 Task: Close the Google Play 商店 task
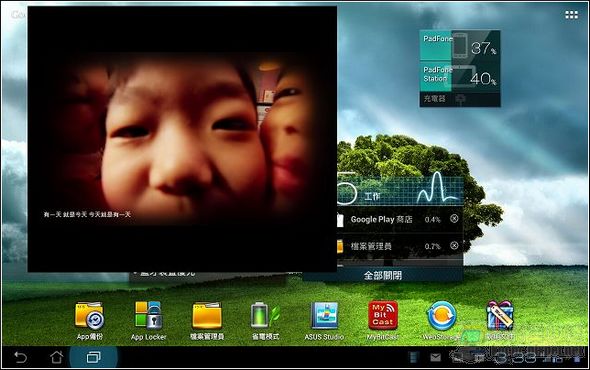(x=454, y=218)
